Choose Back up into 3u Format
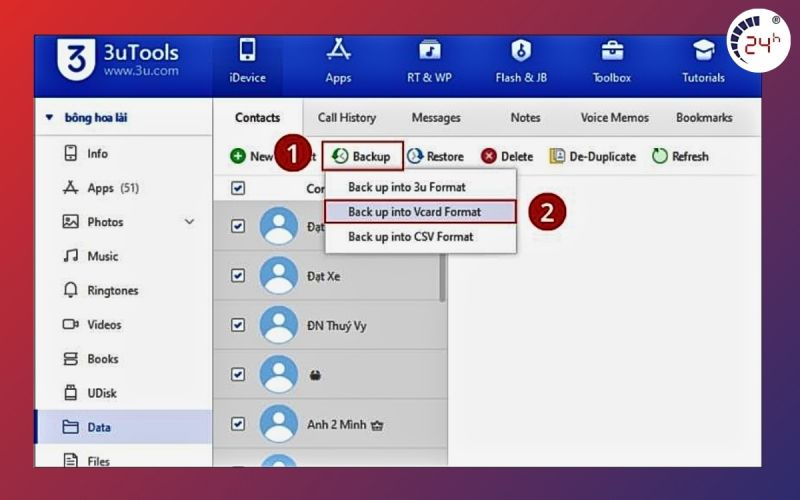Viewport: 800px width, 500px height. coord(420,187)
